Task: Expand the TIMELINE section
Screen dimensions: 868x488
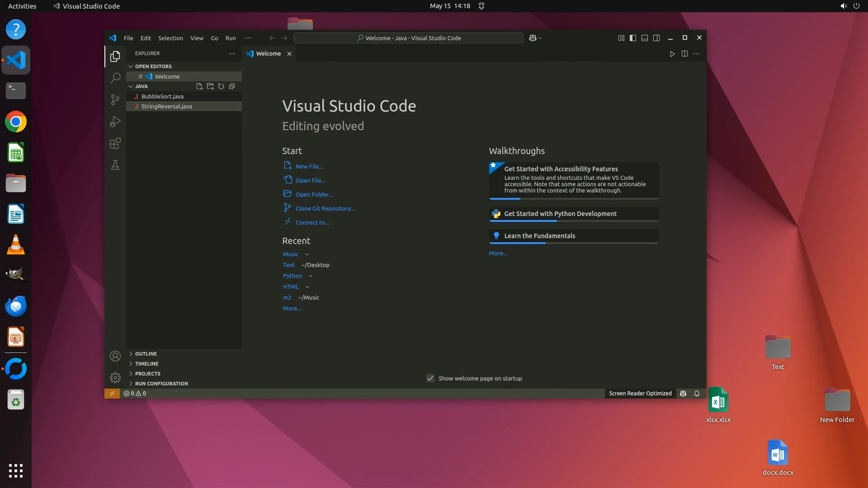Action: coord(146,364)
